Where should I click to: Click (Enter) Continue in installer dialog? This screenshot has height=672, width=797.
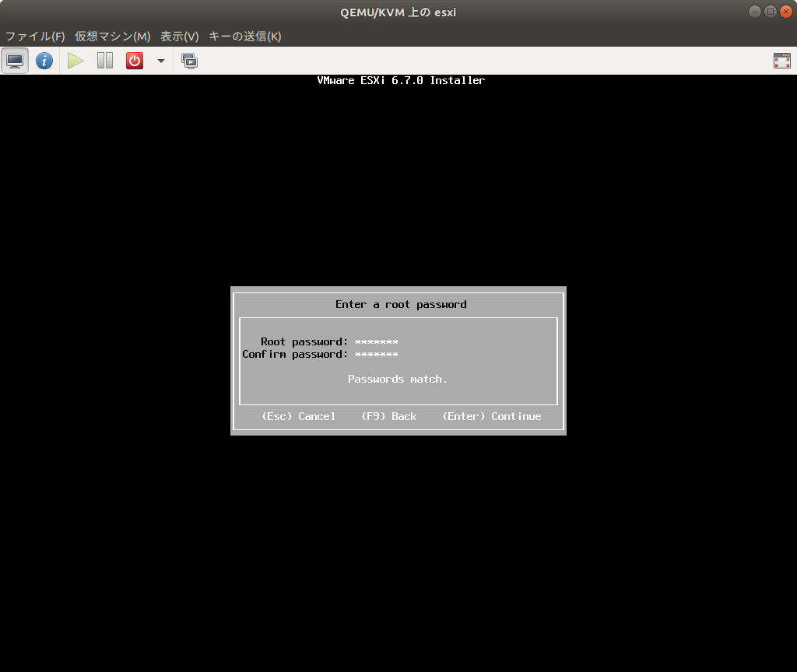(492, 417)
